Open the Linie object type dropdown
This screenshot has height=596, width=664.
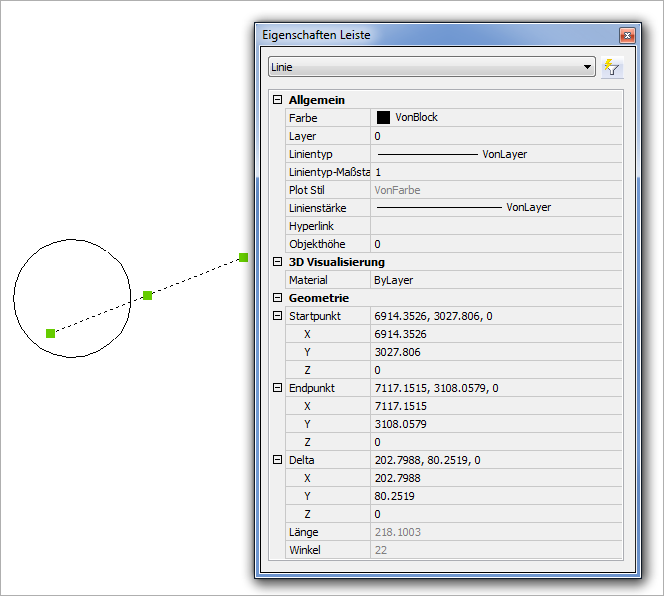[587, 68]
